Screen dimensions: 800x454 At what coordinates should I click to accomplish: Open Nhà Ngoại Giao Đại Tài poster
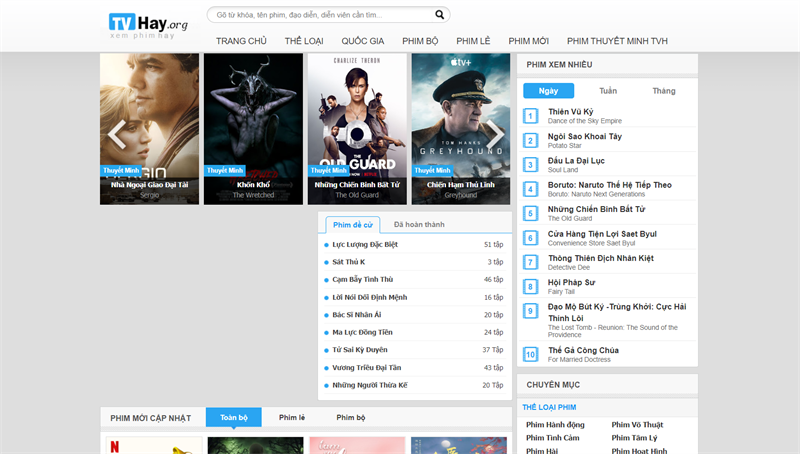(149, 129)
